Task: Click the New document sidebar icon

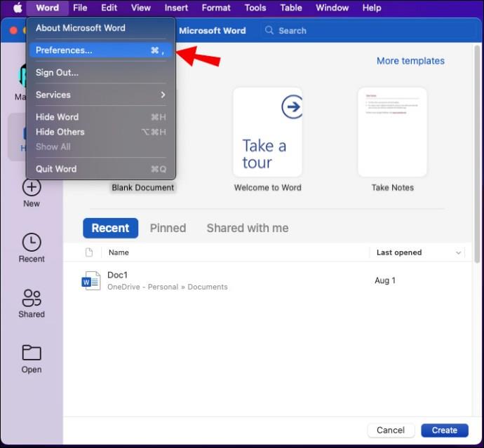Action: click(32, 187)
